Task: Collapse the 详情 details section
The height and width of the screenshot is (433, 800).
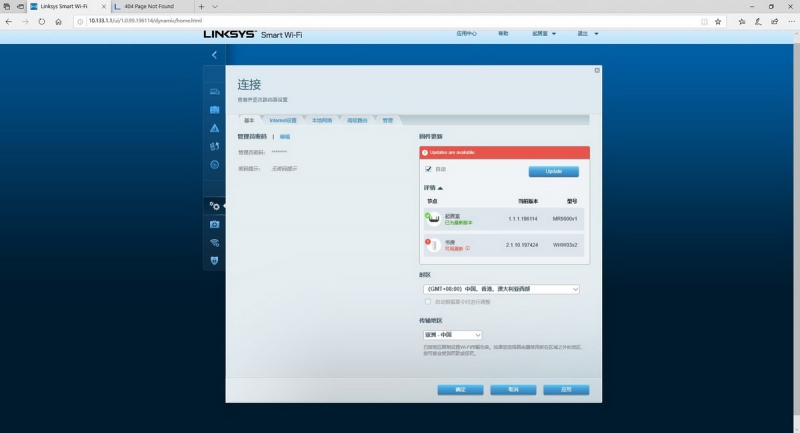Action: [x=433, y=188]
